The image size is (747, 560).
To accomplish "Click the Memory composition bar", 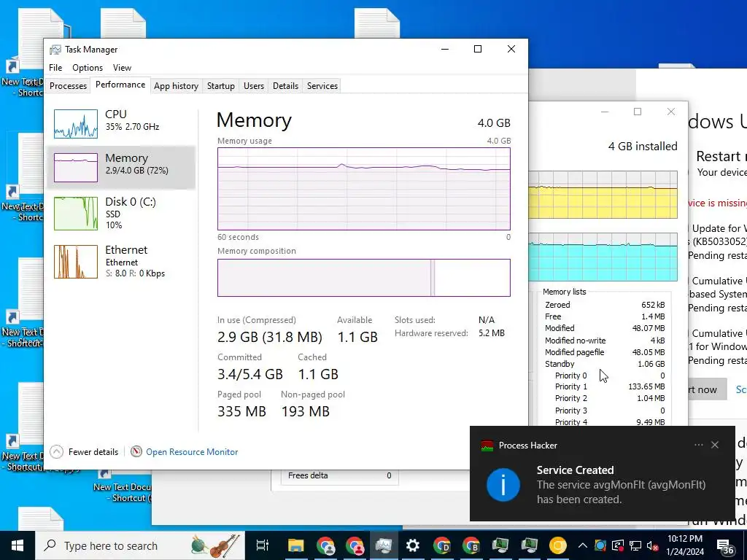I will [363, 278].
